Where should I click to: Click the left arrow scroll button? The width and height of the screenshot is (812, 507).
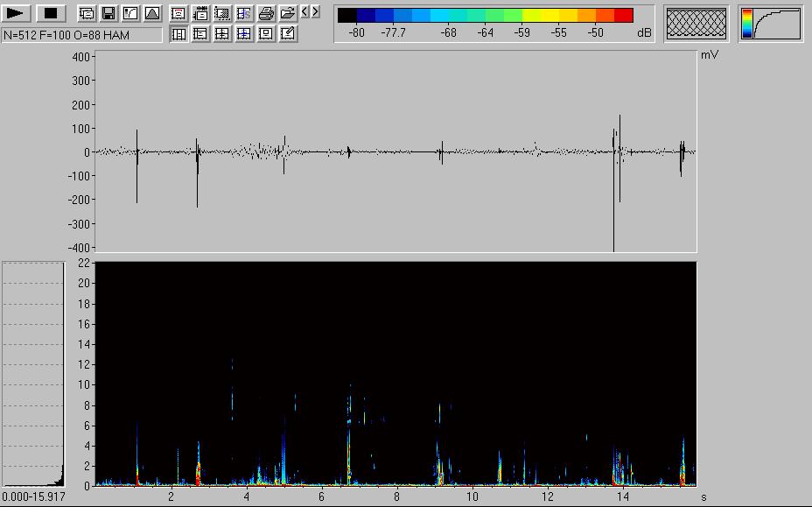click(304, 12)
